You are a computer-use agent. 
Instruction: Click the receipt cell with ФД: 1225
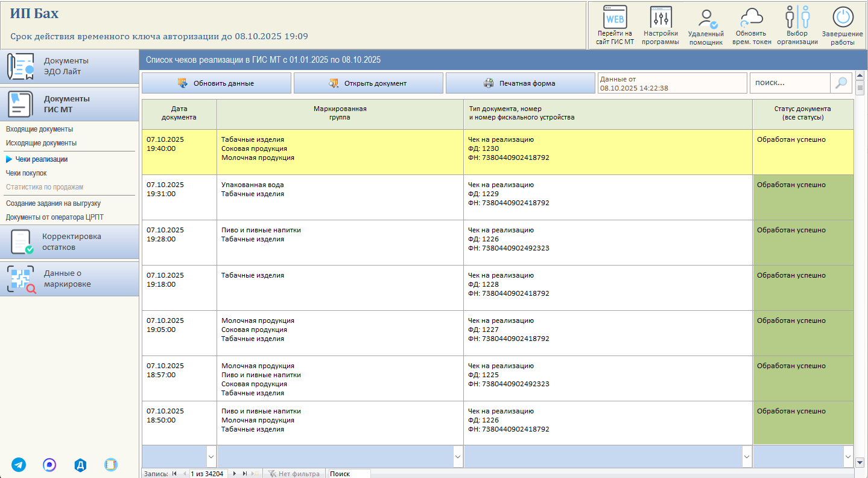(608, 378)
